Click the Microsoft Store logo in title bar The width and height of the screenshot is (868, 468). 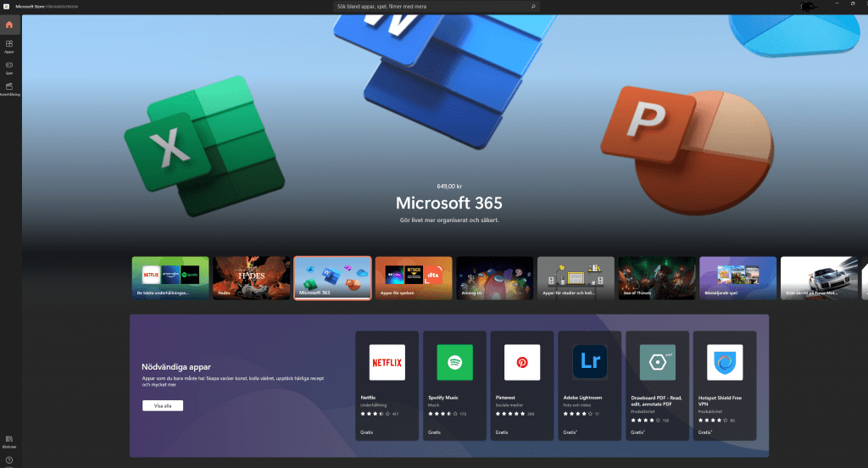[7, 7]
